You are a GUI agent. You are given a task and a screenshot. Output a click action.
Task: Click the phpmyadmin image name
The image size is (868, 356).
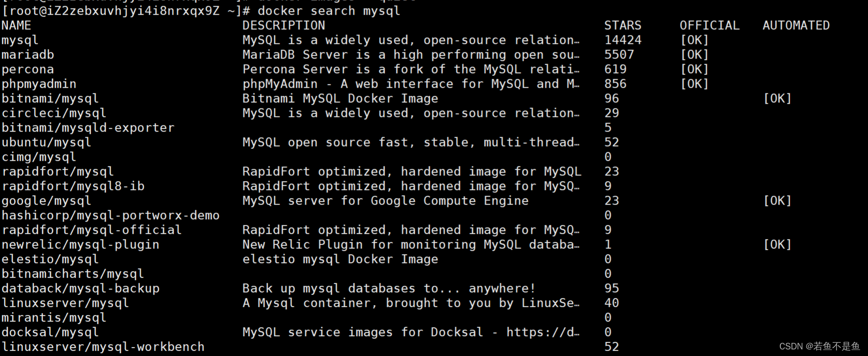(x=39, y=84)
